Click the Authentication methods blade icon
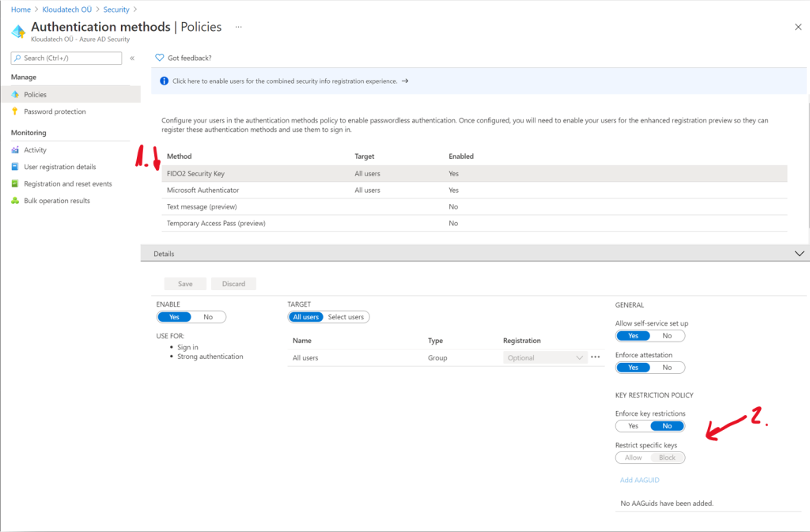Image resolution: width=810 pixels, height=532 pixels. [x=19, y=32]
